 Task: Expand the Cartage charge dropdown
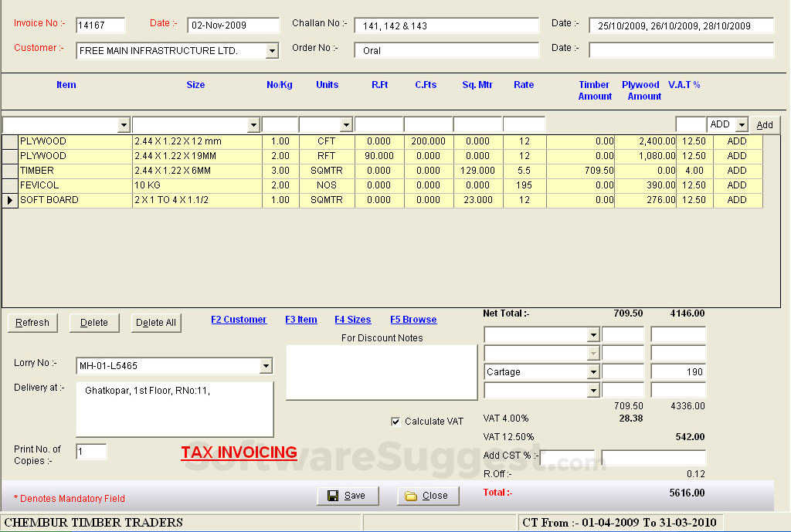[593, 372]
